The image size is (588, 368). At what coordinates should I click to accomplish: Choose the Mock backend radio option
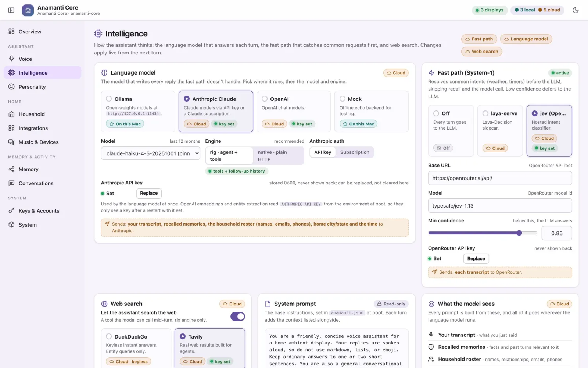click(x=372, y=112)
